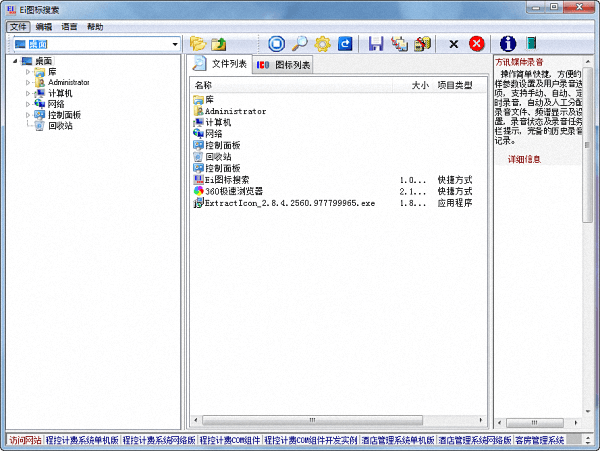Click the 酒店管理系统单机版 link
The width and height of the screenshot is (600, 451).
(x=398, y=440)
